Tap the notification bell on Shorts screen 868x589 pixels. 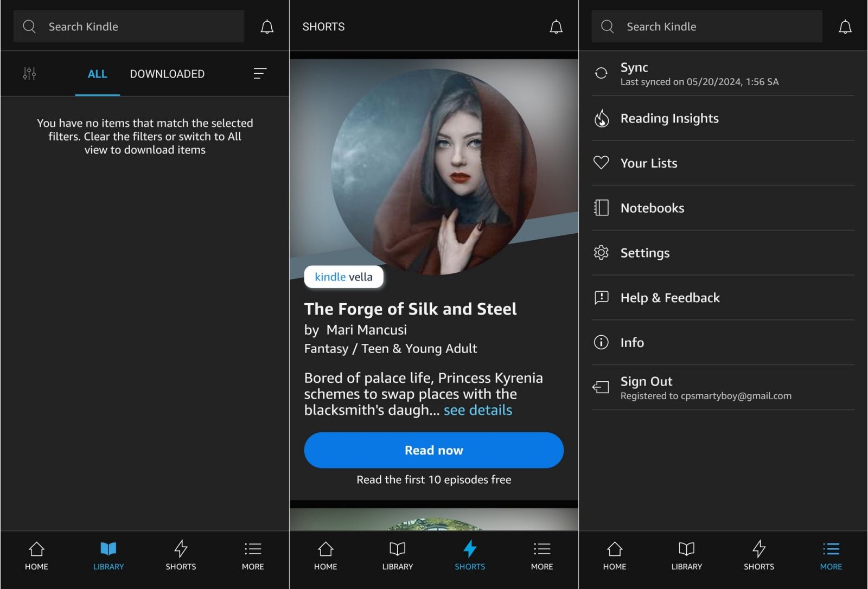coord(556,27)
